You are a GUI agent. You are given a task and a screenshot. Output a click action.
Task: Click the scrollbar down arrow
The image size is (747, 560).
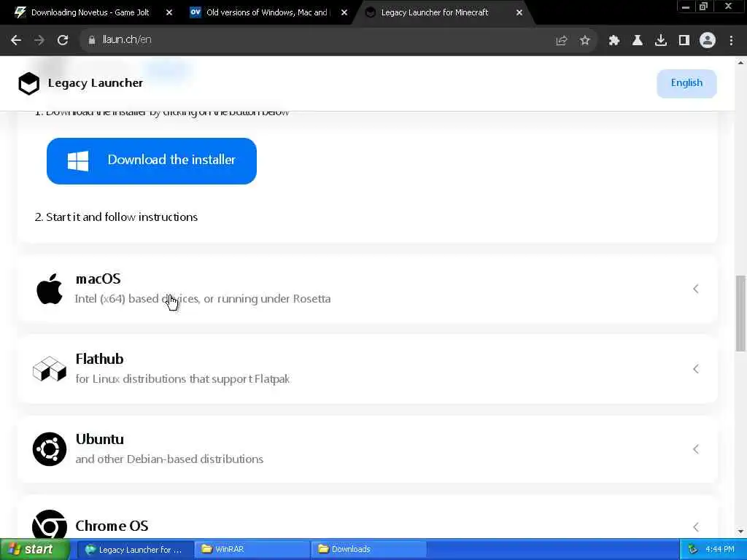coord(740,532)
